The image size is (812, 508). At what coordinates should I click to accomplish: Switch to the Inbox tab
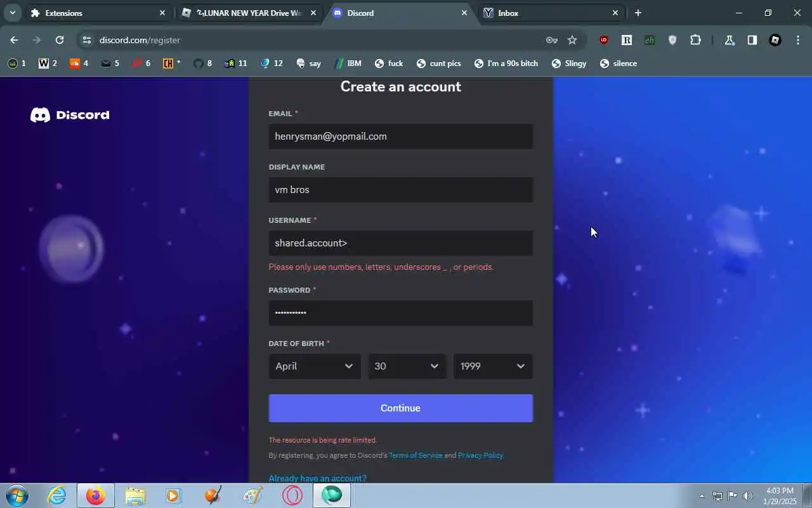pyautogui.click(x=551, y=13)
